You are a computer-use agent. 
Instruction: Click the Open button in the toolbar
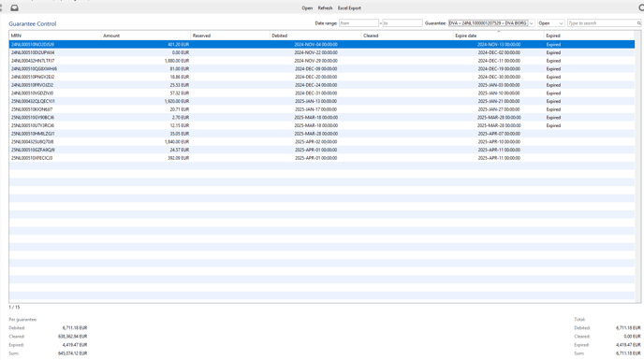[307, 8]
